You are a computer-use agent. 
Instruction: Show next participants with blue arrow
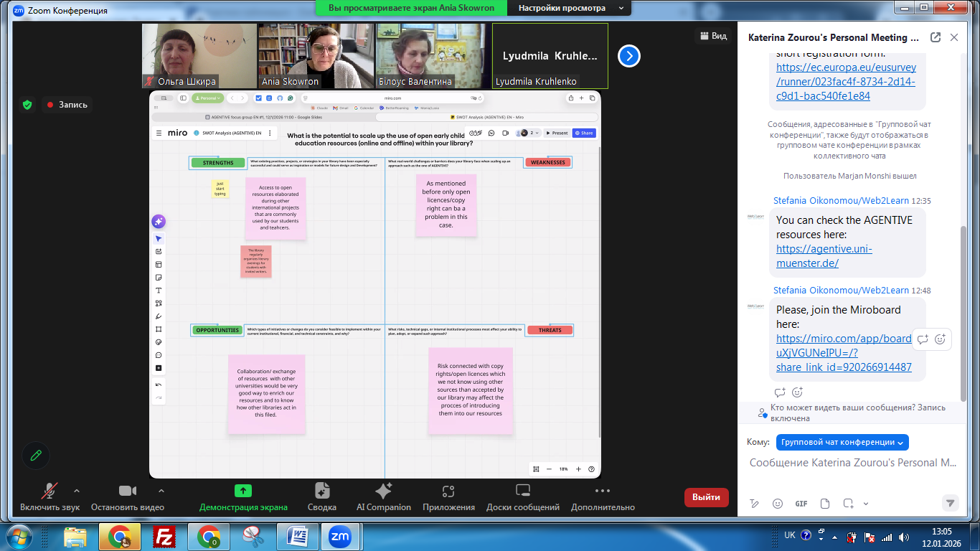coord(628,56)
